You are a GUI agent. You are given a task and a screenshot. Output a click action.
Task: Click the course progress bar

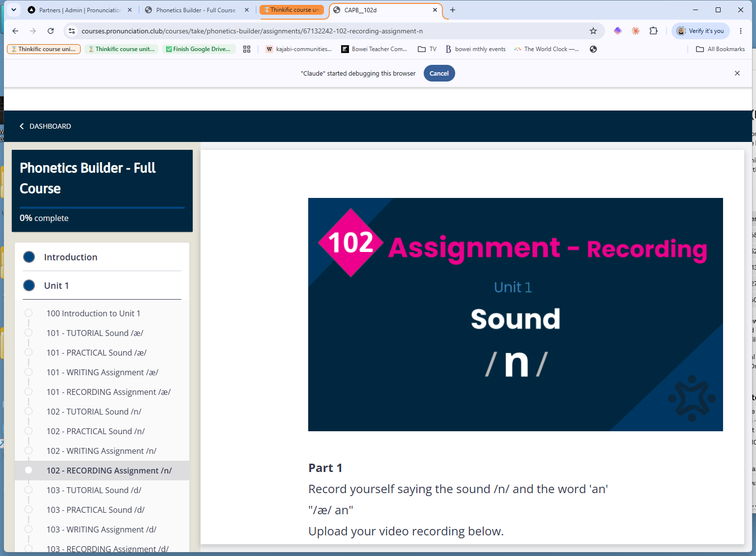[x=102, y=208]
